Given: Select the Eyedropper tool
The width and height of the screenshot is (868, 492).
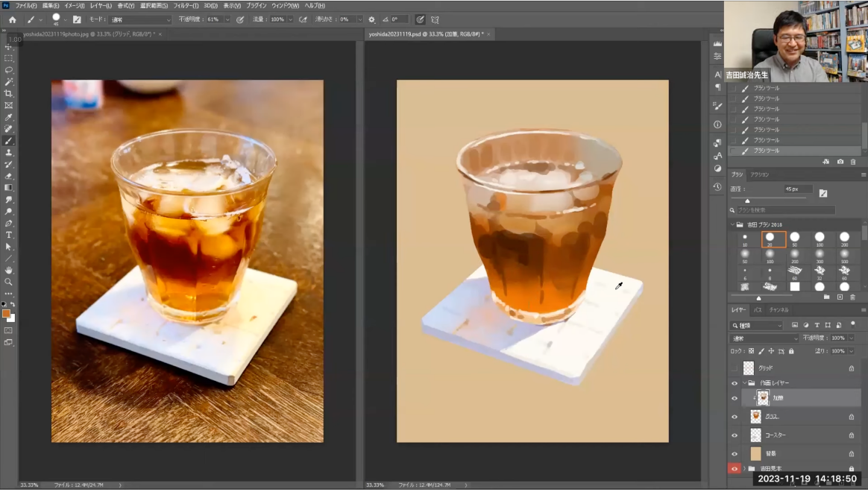Looking at the screenshot, I should pos(9,117).
